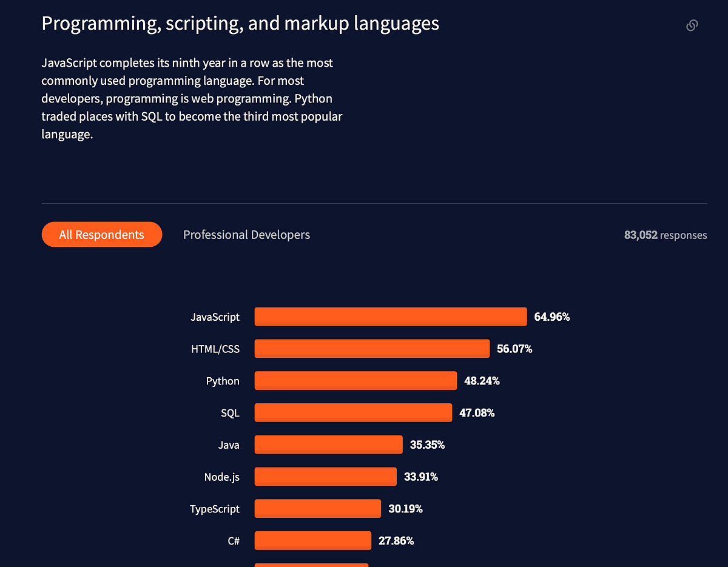Switch to the Professional Developers view
728x567 pixels.
coord(246,234)
